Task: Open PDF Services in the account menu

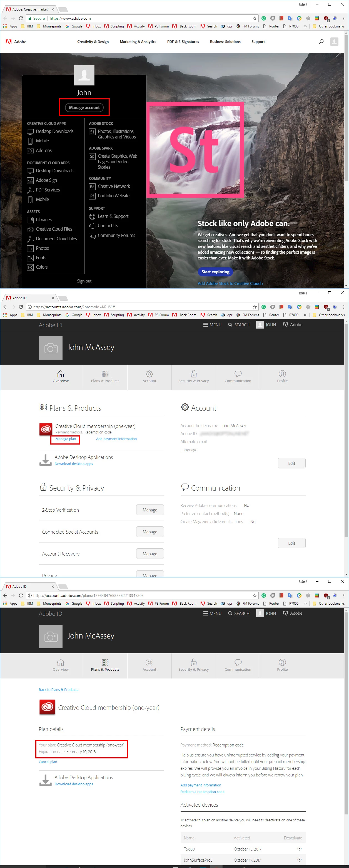Action: [x=44, y=190]
